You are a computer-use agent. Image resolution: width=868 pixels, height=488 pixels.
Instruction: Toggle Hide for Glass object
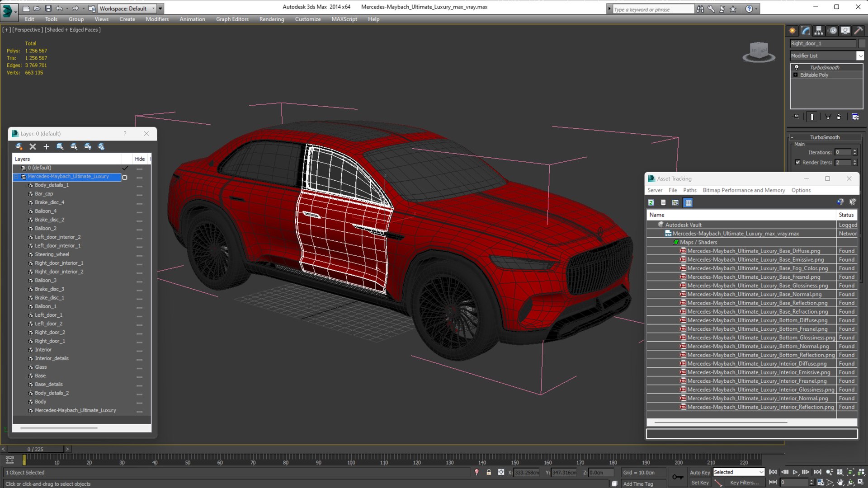(140, 368)
